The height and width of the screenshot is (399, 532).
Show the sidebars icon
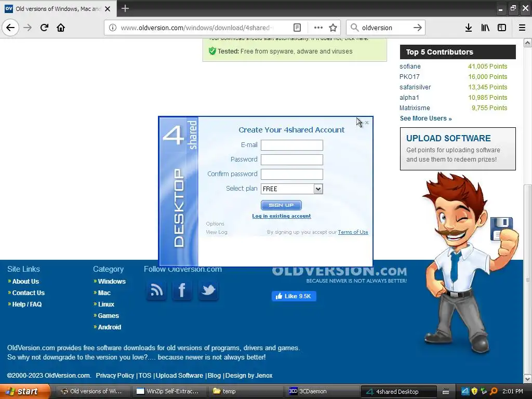[502, 28]
